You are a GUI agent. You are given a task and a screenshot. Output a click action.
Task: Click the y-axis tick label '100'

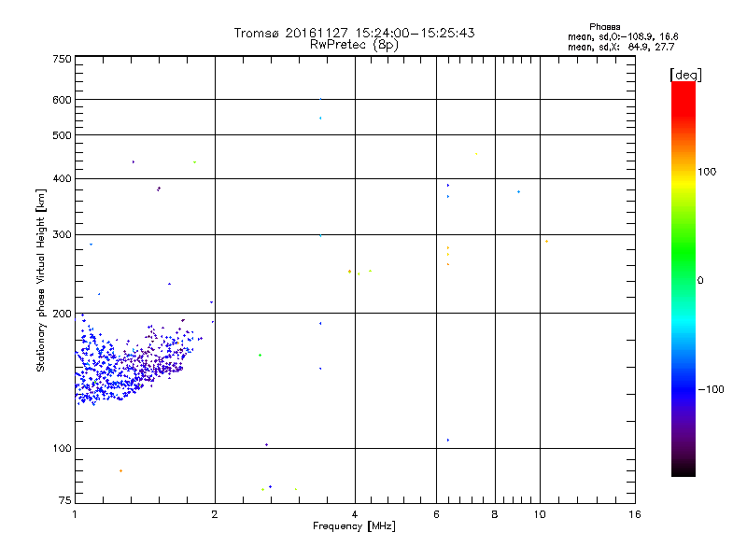click(x=62, y=449)
